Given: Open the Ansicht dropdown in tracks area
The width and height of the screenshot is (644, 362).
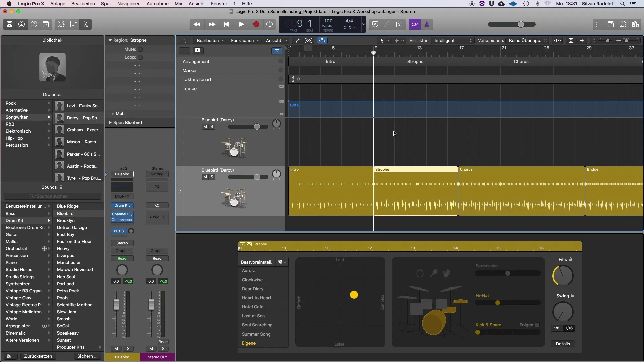Looking at the screenshot, I should click(276, 41).
